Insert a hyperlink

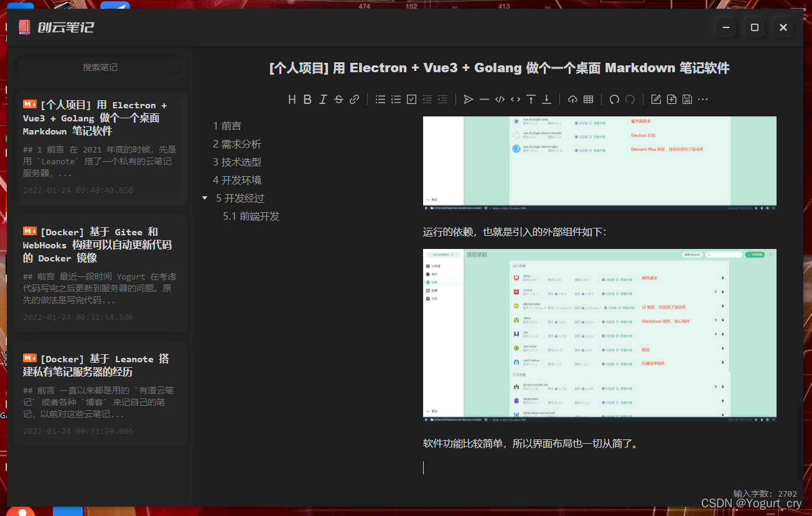point(354,99)
